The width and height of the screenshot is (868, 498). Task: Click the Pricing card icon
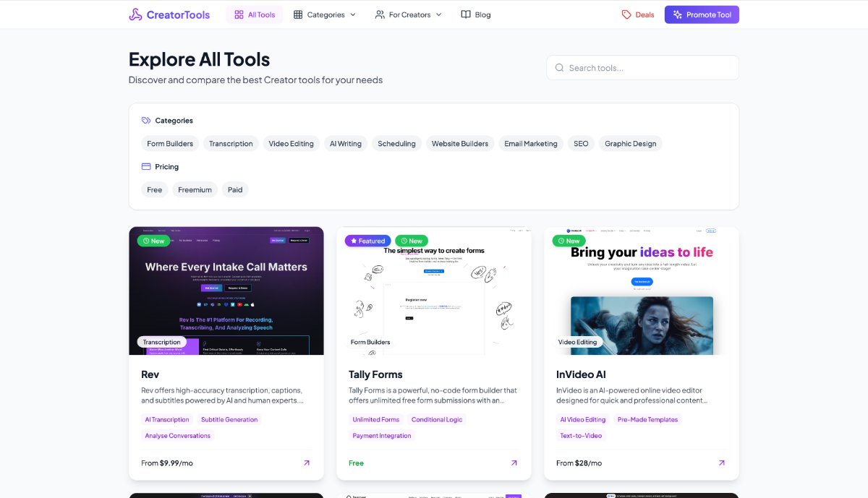click(x=146, y=167)
